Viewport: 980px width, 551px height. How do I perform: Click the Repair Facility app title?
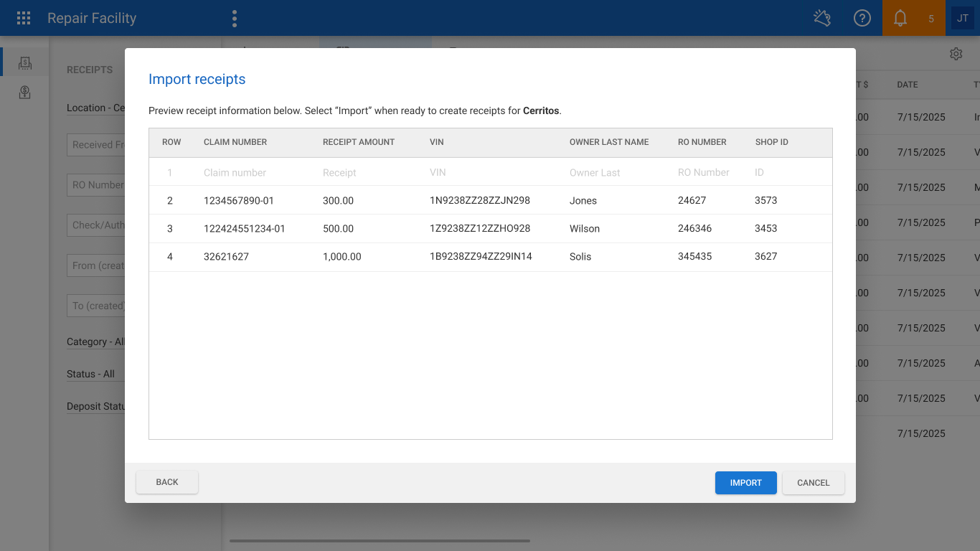tap(92, 18)
